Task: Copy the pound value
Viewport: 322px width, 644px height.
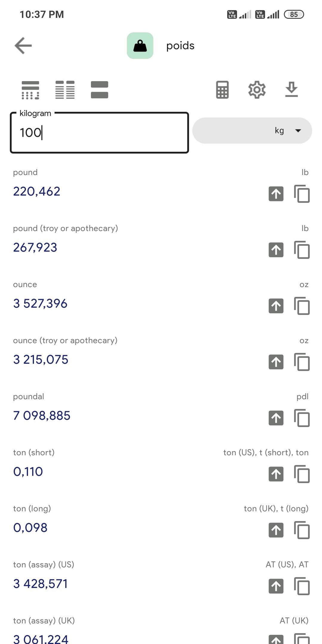Action: coord(302,194)
